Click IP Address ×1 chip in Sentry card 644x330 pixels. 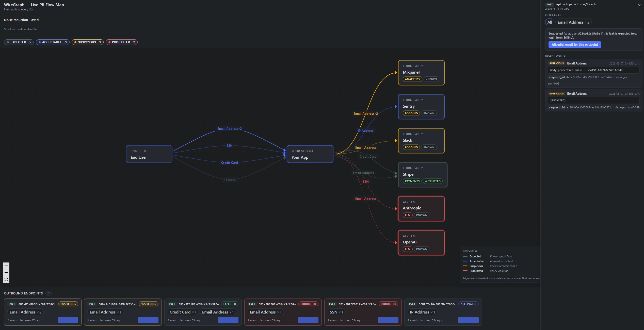(x=422, y=312)
